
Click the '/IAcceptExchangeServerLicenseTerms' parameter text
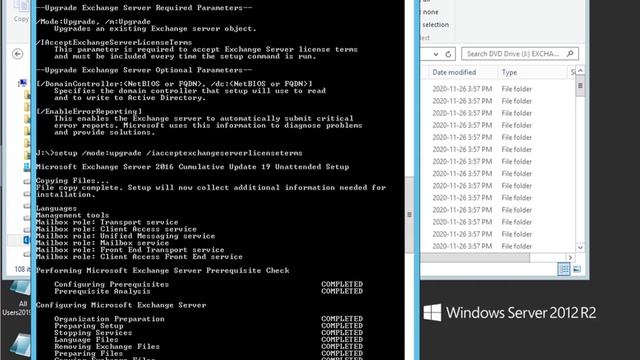pos(114,42)
